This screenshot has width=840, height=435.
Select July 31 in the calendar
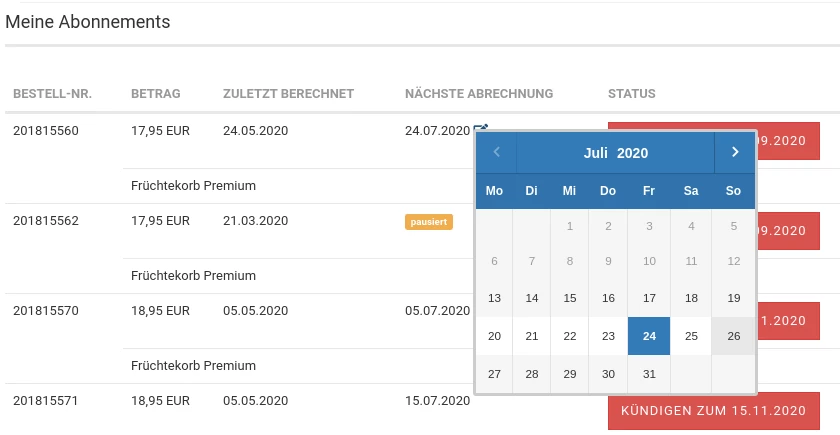tap(649, 374)
